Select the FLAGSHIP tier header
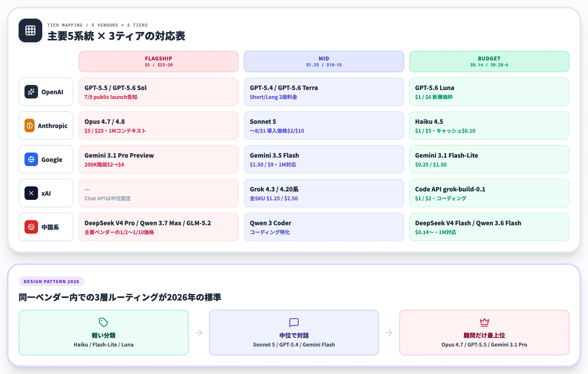Screen dimensions: 588x374 point(158,61)
